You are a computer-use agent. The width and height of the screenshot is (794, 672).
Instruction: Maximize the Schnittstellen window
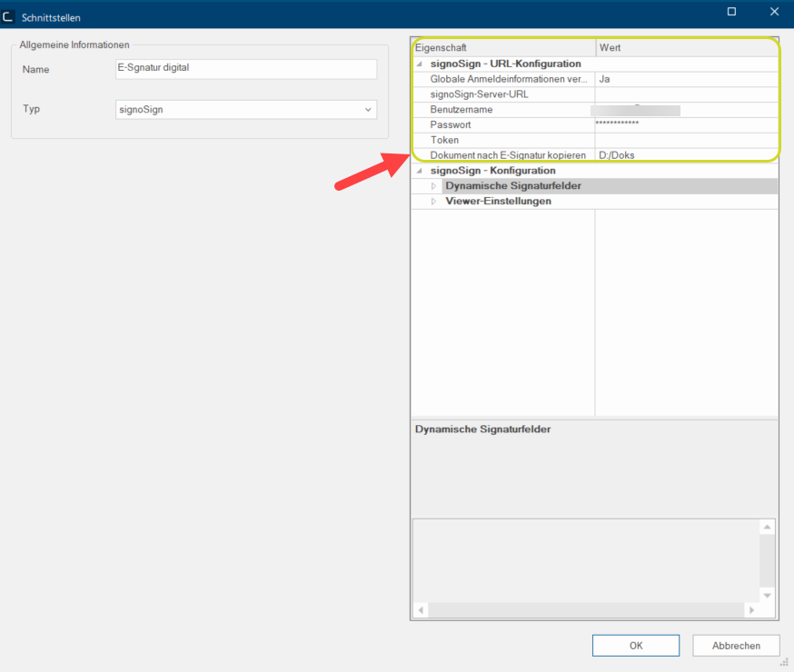coord(731,12)
